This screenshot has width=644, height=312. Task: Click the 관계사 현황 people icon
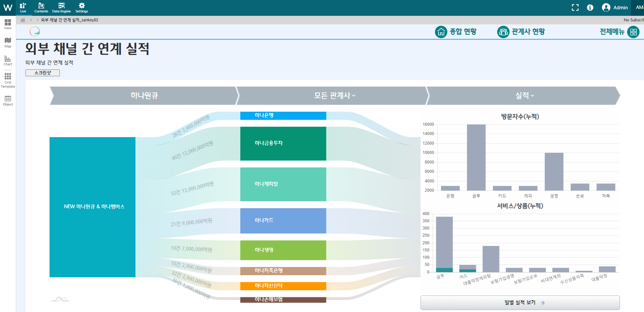pyautogui.click(x=503, y=32)
